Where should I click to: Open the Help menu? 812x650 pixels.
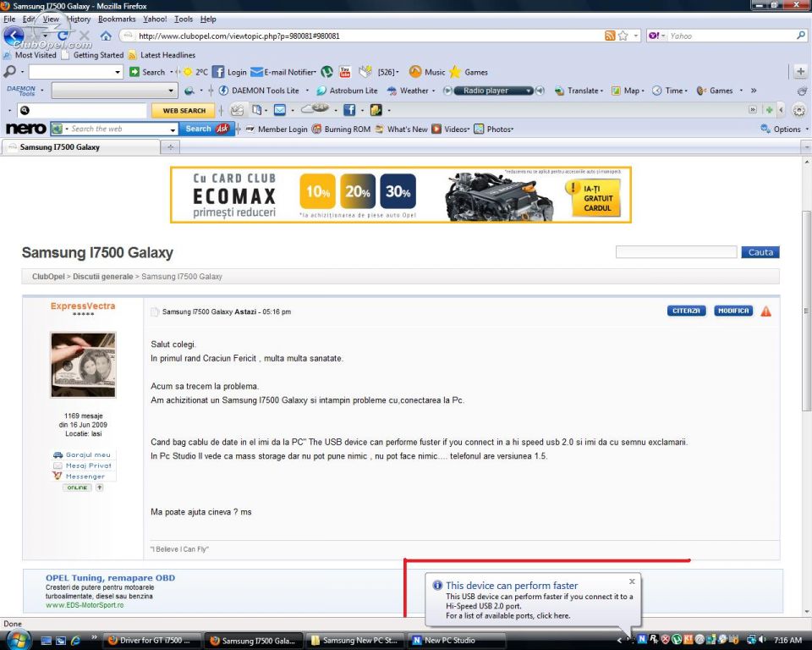208,19
